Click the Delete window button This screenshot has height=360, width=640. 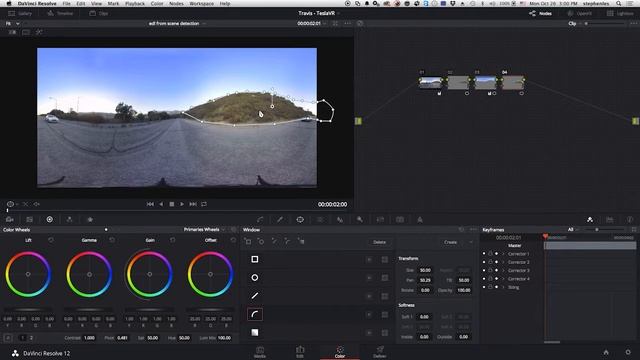click(x=379, y=242)
